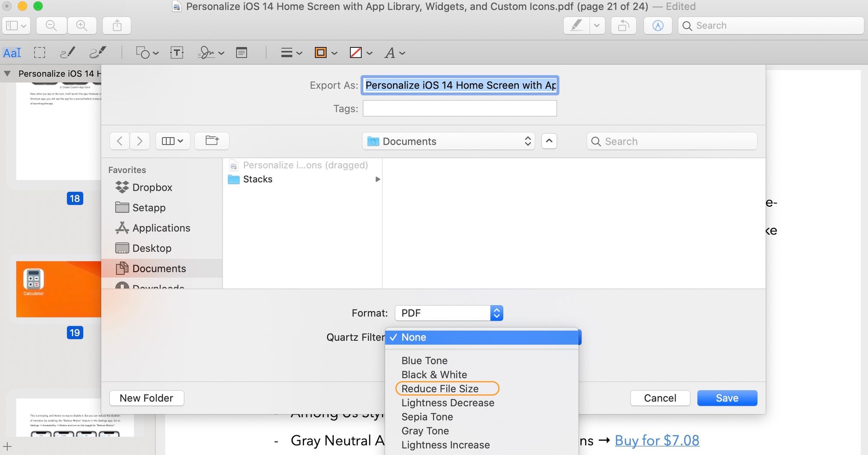
Task: Choose the Rectangular Selection tool
Action: pos(39,53)
